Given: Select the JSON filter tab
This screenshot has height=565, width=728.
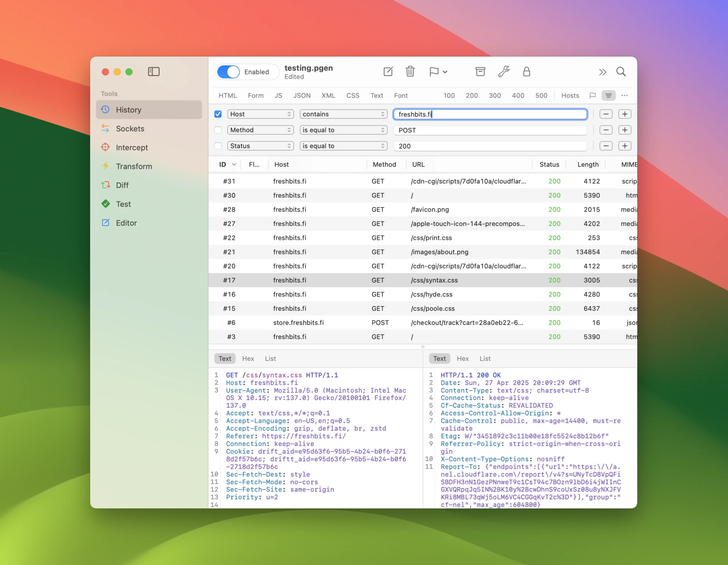Looking at the screenshot, I should 301,96.
